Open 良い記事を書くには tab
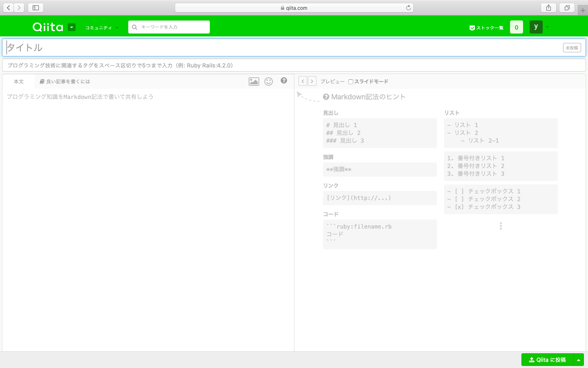The image size is (588, 368). point(65,82)
